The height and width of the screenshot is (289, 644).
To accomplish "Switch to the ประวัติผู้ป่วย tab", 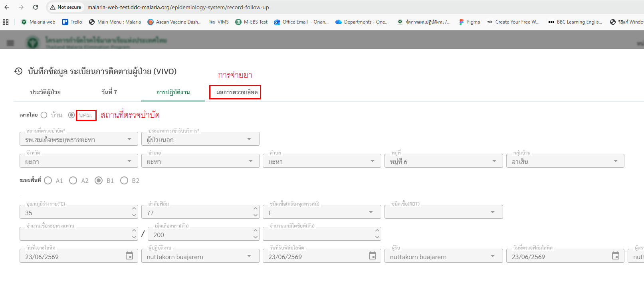I will pyautogui.click(x=46, y=92).
